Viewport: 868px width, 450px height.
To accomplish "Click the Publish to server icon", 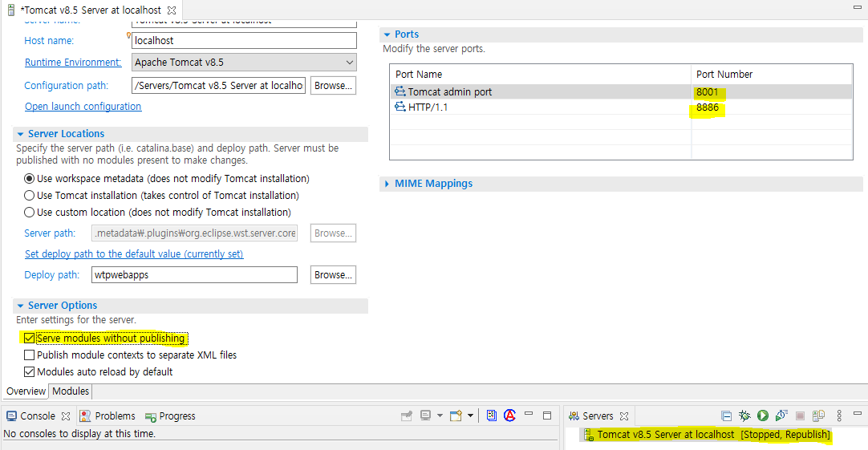I will (819, 416).
